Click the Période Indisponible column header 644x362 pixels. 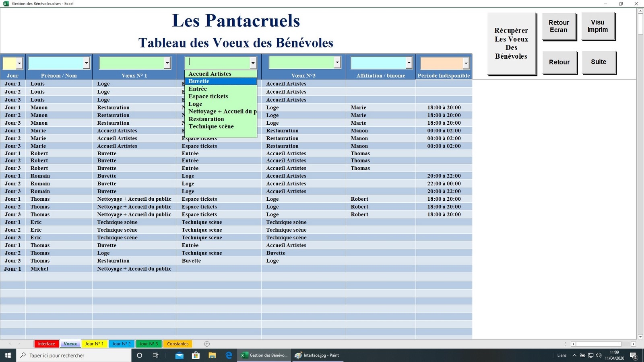[444, 76]
